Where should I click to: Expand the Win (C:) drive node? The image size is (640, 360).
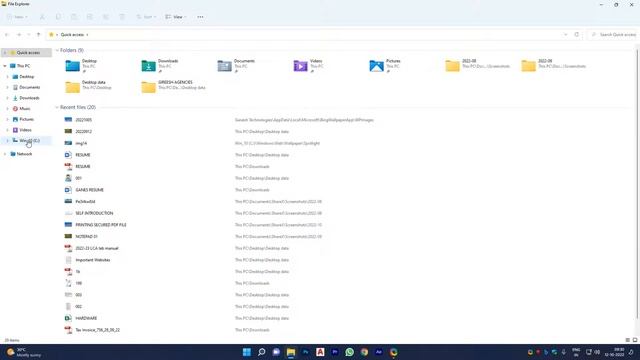click(x=7, y=140)
